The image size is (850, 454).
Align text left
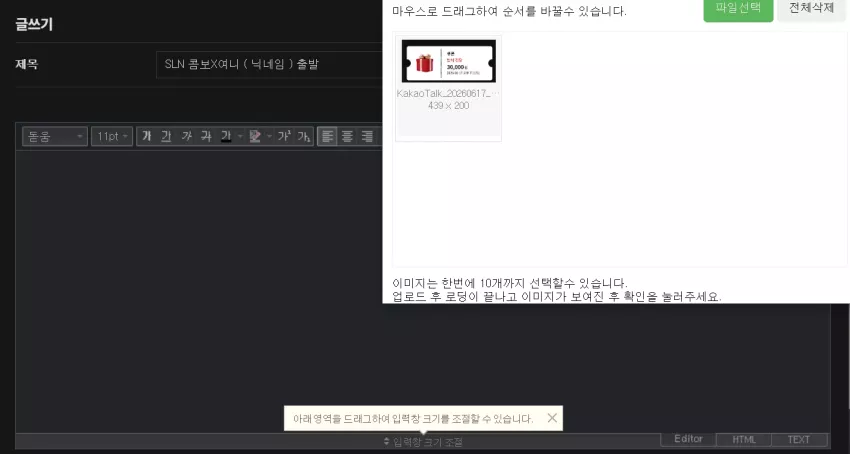(327, 137)
